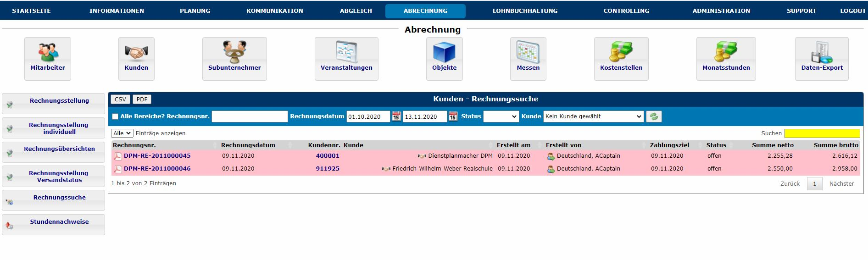The width and height of the screenshot is (868, 260).
Task: Open PDF icon for invoice DPM-RE-2011000045
Action: tap(118, 156)
